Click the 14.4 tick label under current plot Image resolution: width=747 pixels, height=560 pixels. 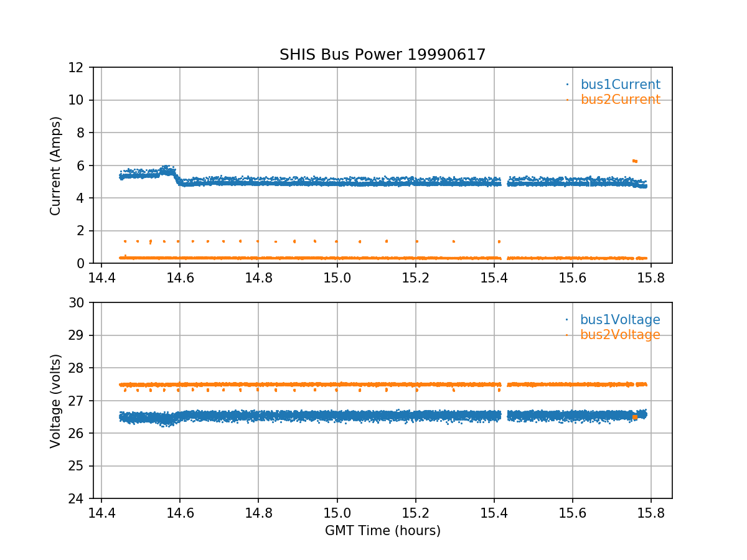[101, 278]
